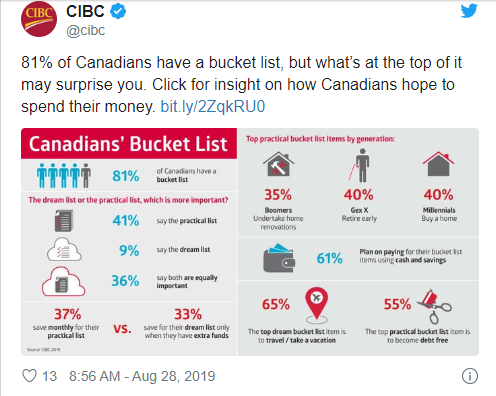
Task: Click the CIBC profile avatar logo
Action: pyautogui.click(x=39, y=19)
